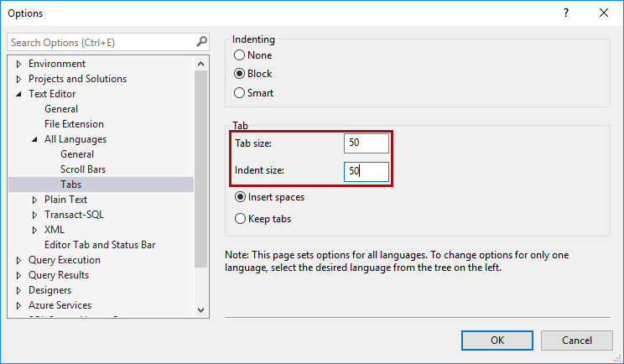Focus the Search Options box
Screen dimensions: 624x364
pos(101,42)
